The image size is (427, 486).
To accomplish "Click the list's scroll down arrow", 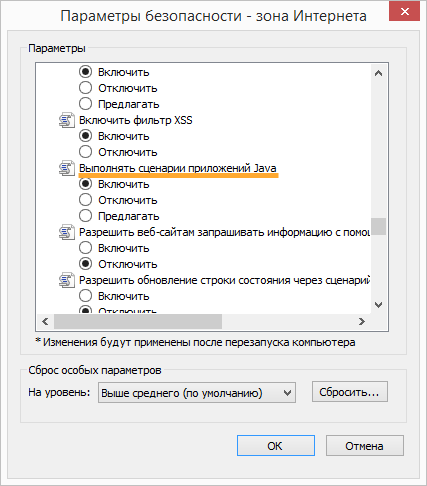I will [x=378, y=305].
